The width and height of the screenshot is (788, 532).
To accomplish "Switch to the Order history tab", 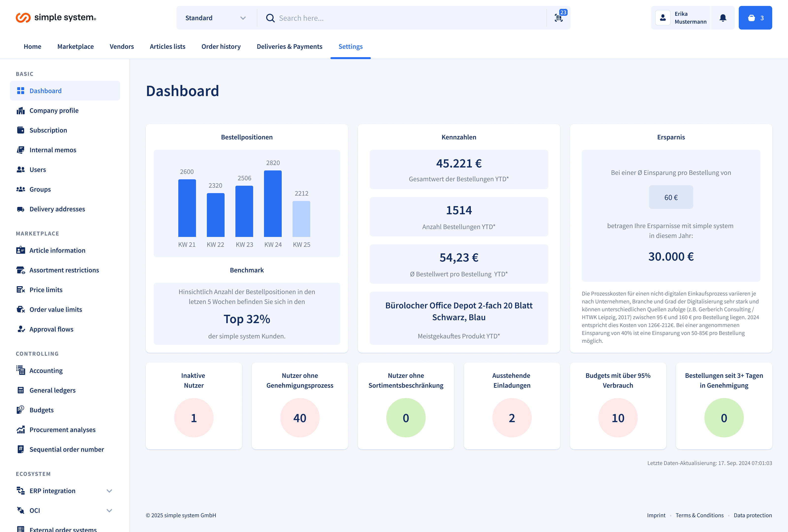I will 221,47.
